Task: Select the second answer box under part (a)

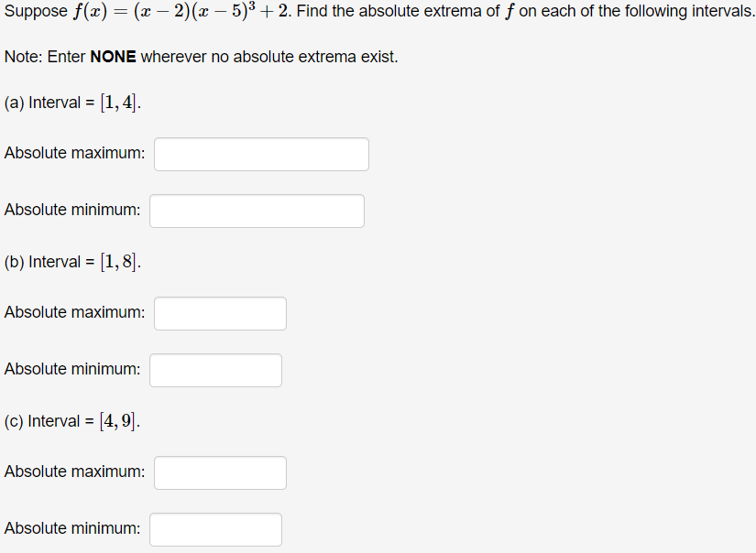Action: coord(257,211)
